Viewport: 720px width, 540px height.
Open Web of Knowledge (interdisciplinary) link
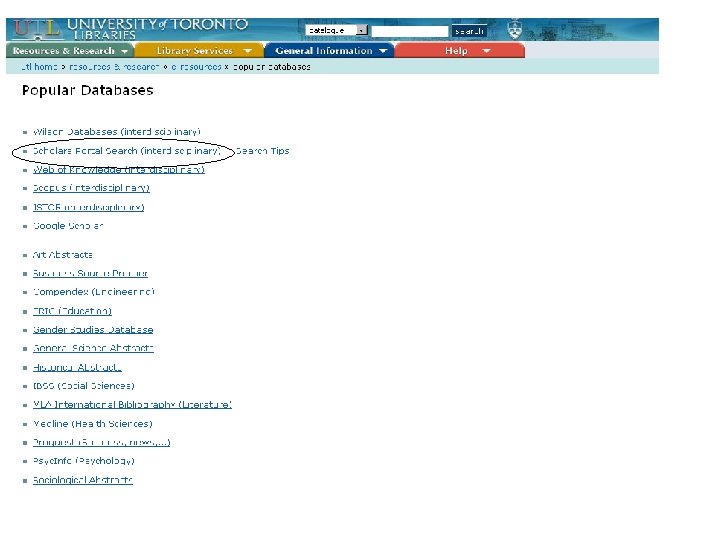118,170
